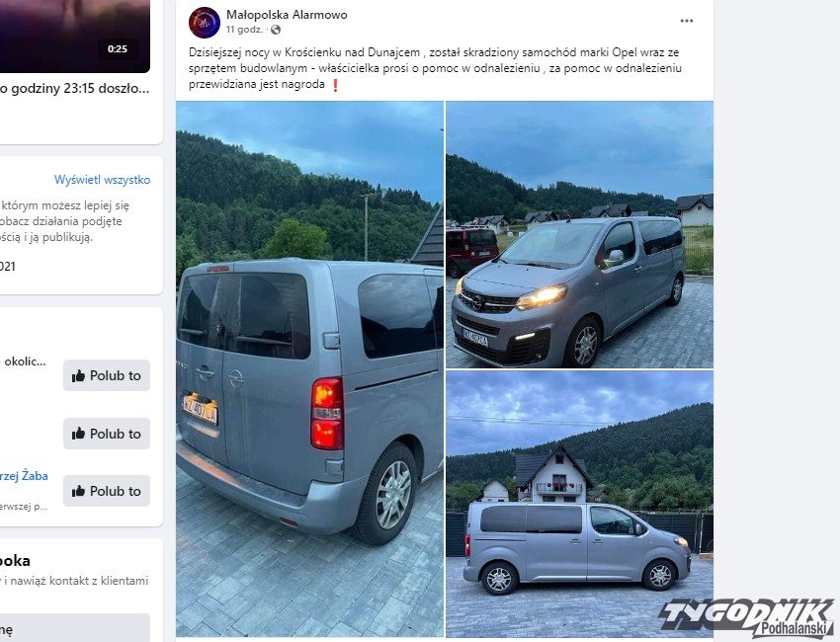Click the red exclamation mark emoji in post
Image resolution: width=840 pixels, height=642 pixels.
click(335, 85)
